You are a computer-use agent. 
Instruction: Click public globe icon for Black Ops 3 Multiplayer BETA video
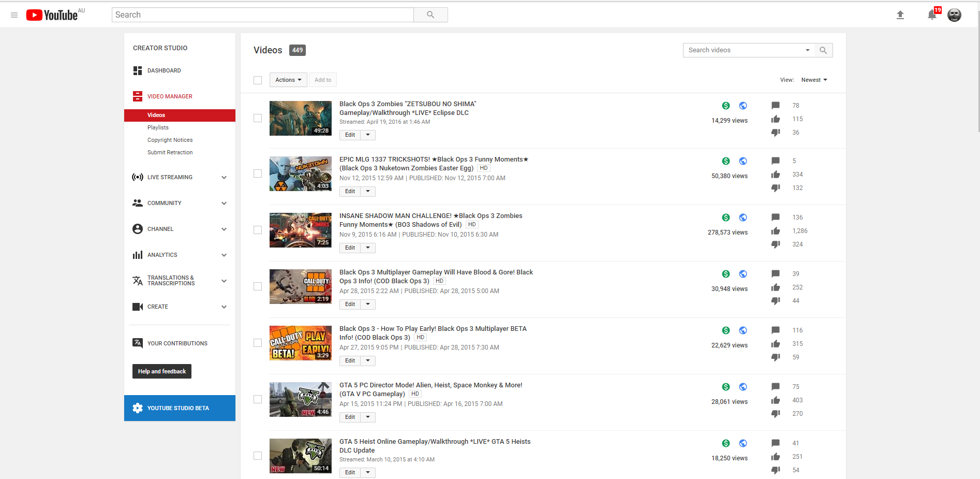[x=743, y=330]
